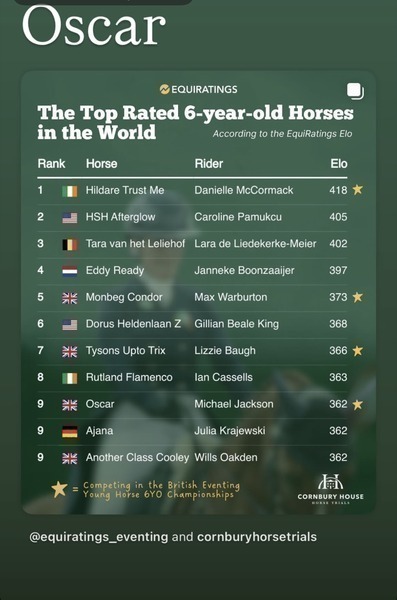The image size is (397, 600).
Task: Click the Belgian flag beside Tara van het Leliehof
Action: [x=70, y=244]
